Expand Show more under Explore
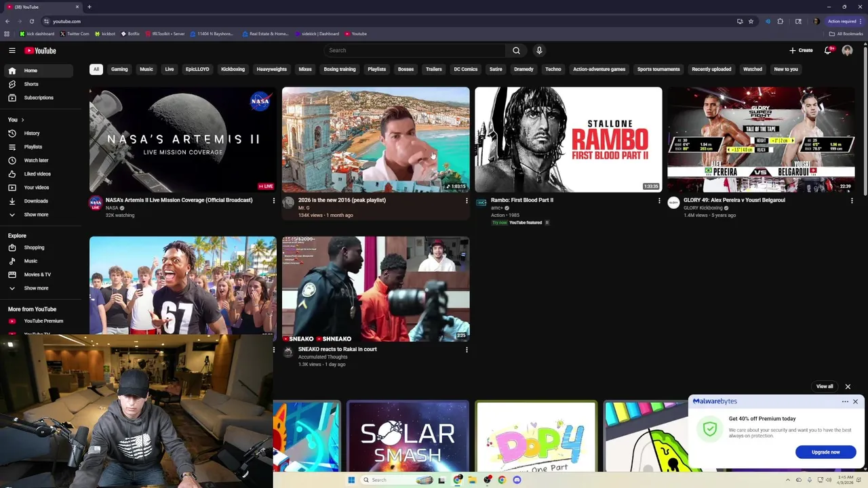 click(x=37, y=288)
